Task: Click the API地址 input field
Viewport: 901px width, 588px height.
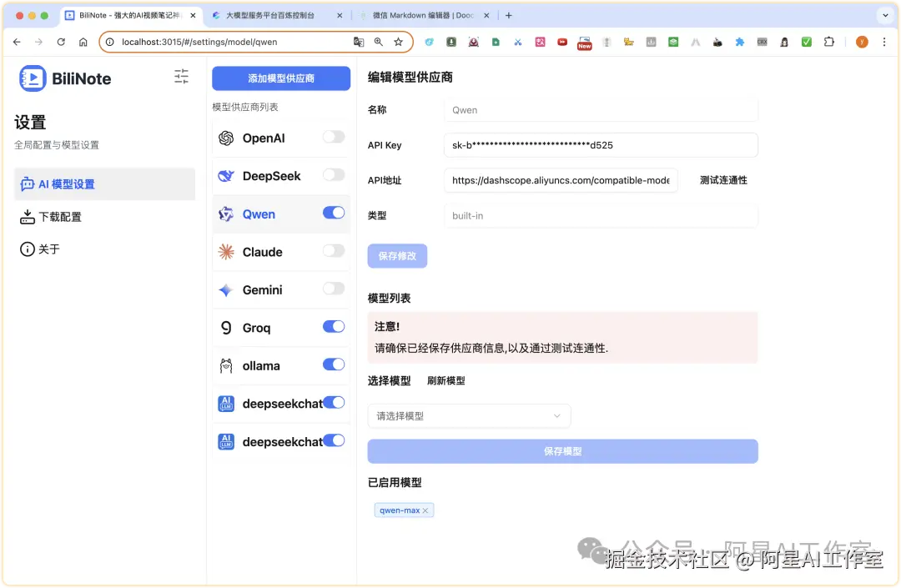Action: 561,180
